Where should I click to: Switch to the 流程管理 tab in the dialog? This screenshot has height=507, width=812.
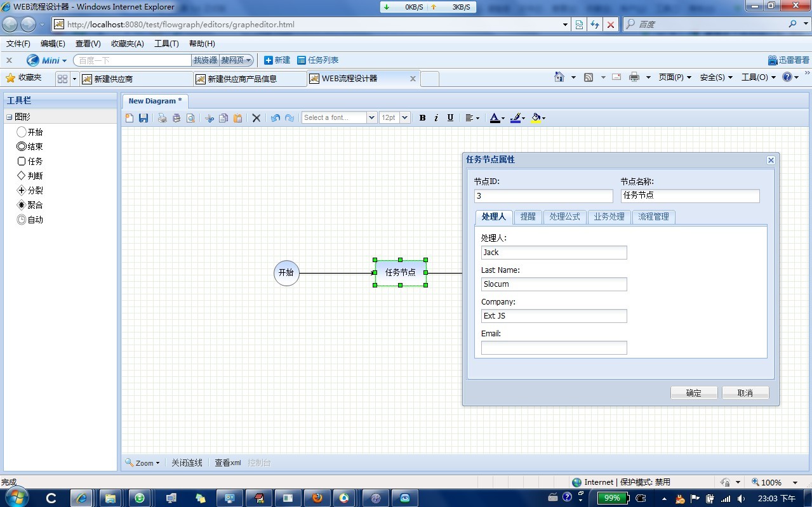click(653, 216)
